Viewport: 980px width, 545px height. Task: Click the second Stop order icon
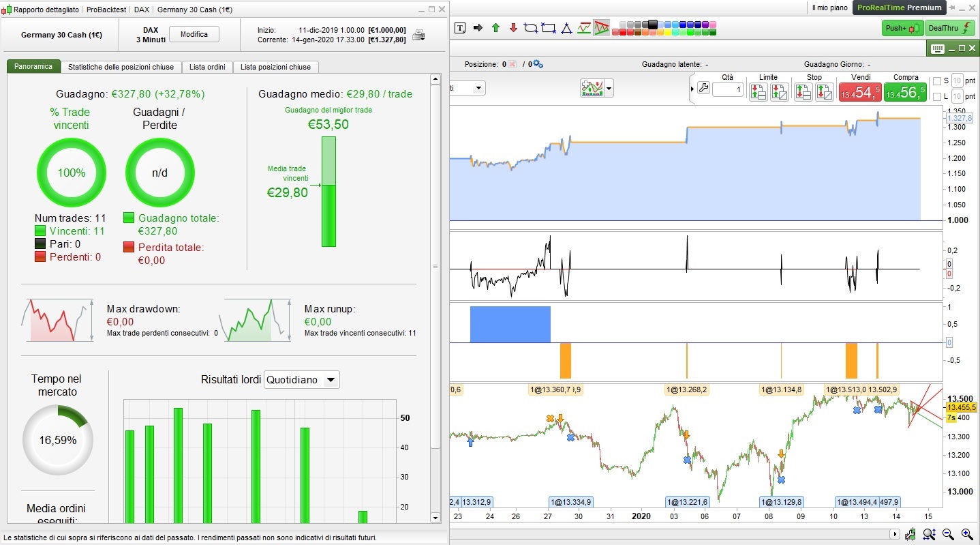(824, 91)
